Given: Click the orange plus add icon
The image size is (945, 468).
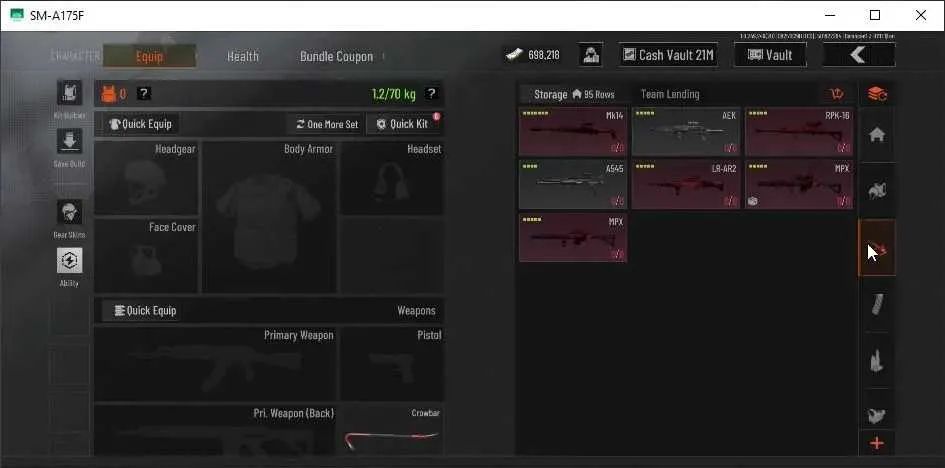Looking at the screenshot, I should 877,444.
